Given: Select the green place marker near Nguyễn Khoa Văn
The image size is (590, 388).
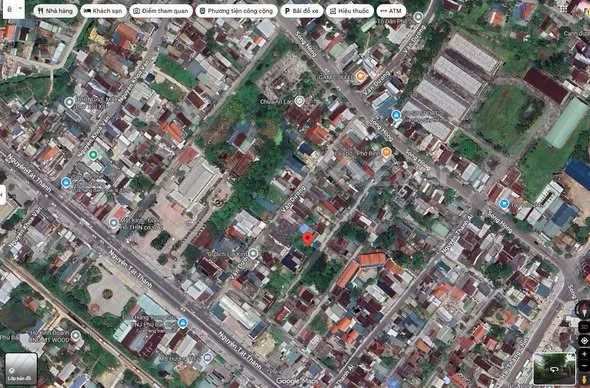Looking at the screenshot, I should [93, 154].
